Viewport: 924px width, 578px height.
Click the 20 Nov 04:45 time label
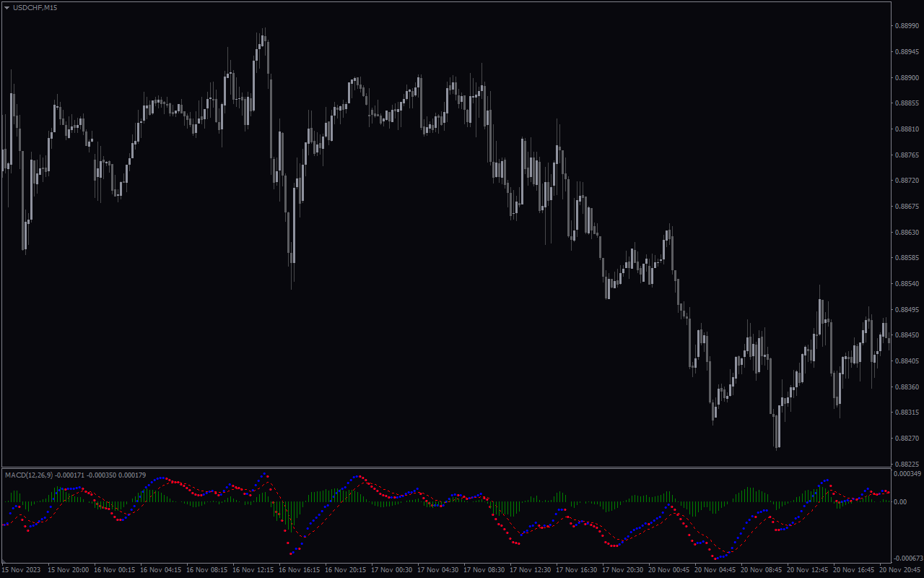point(715,570)
